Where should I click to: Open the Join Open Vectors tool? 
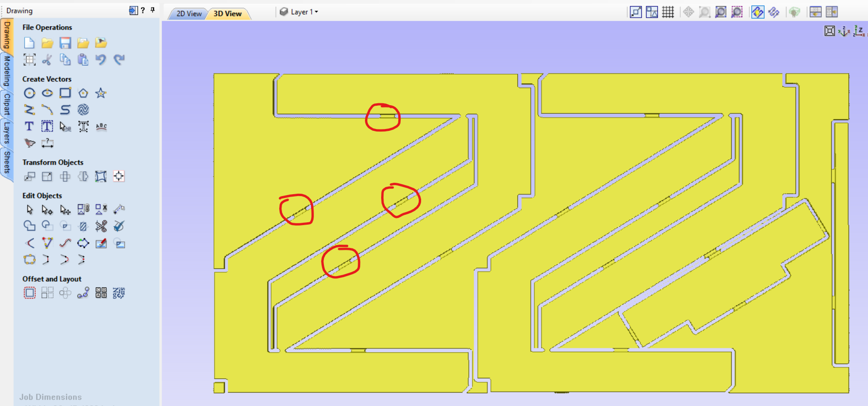click(x=30, y=260)
